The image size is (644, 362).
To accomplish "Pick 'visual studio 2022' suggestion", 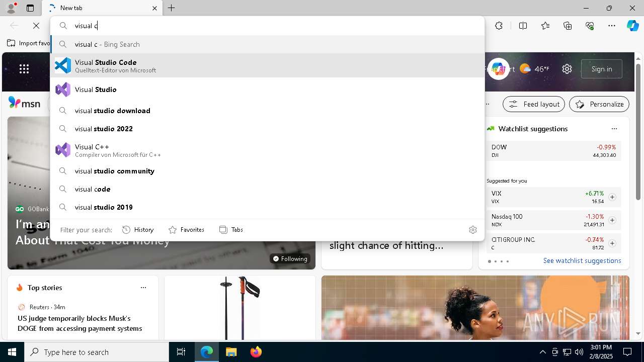I will point(267,129).
